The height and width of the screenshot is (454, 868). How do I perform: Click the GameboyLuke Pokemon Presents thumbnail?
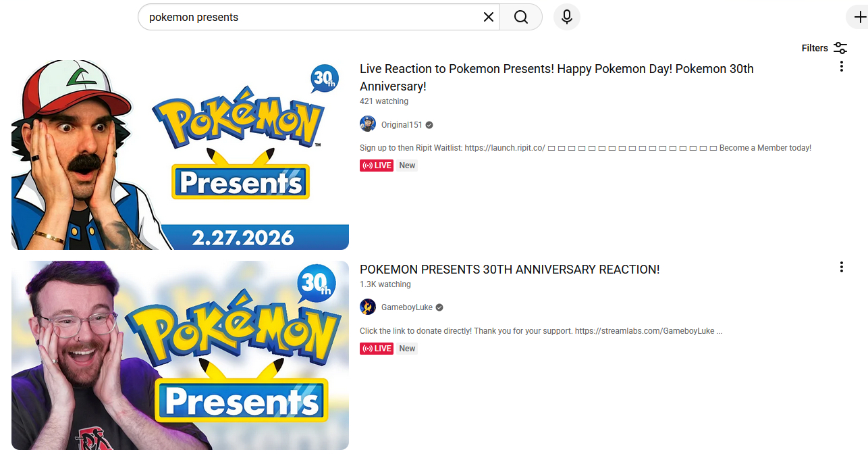pos(180,355)
